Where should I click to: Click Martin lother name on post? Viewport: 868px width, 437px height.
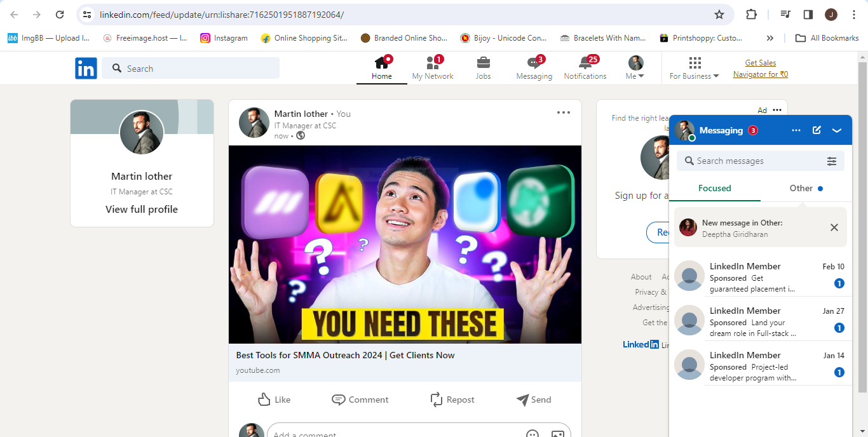(x=301, y=114)
